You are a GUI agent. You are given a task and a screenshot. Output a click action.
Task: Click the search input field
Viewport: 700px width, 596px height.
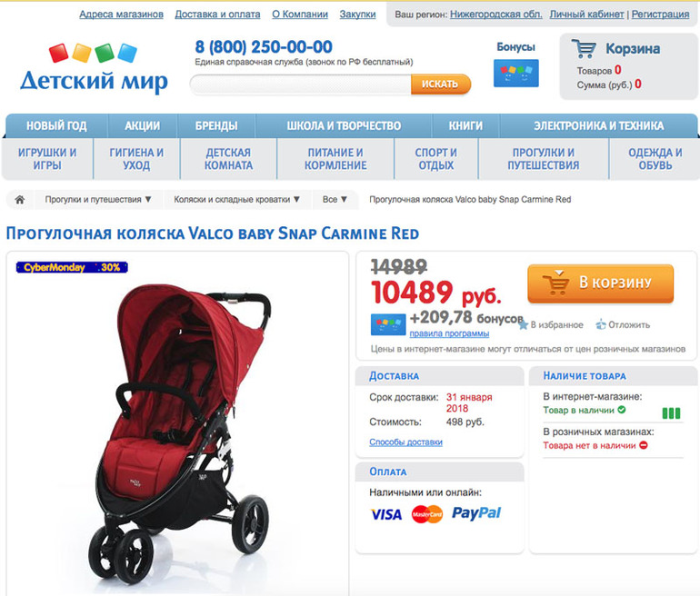click(x=300, y=84)
